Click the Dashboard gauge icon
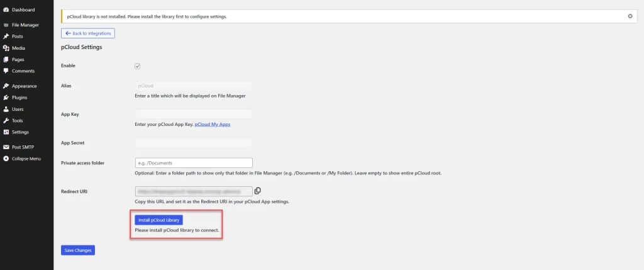The height and width of the screenshot is (270, 644). pyautogui.click(x=6, y=9)
